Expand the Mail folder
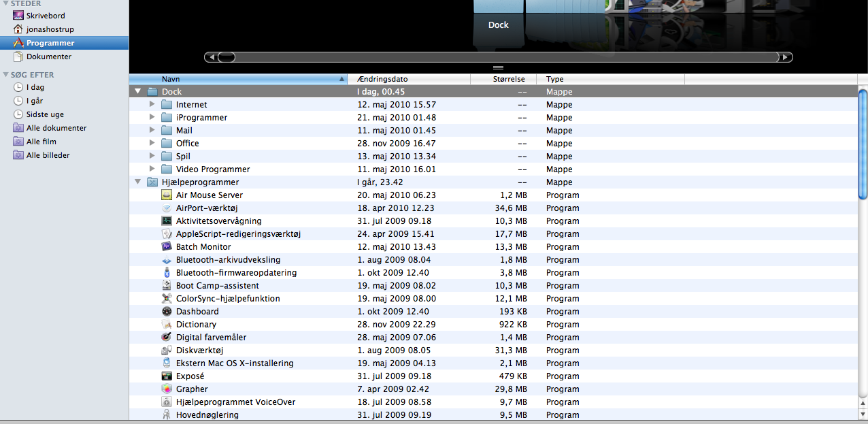The height and width of the screenshot is (424, 868). pos(152,131)
